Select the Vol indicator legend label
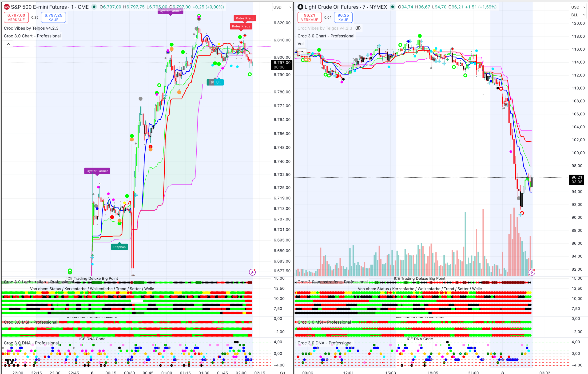This screenshot has width=588, height=374. pyautogui.click(x=300, y=44)
